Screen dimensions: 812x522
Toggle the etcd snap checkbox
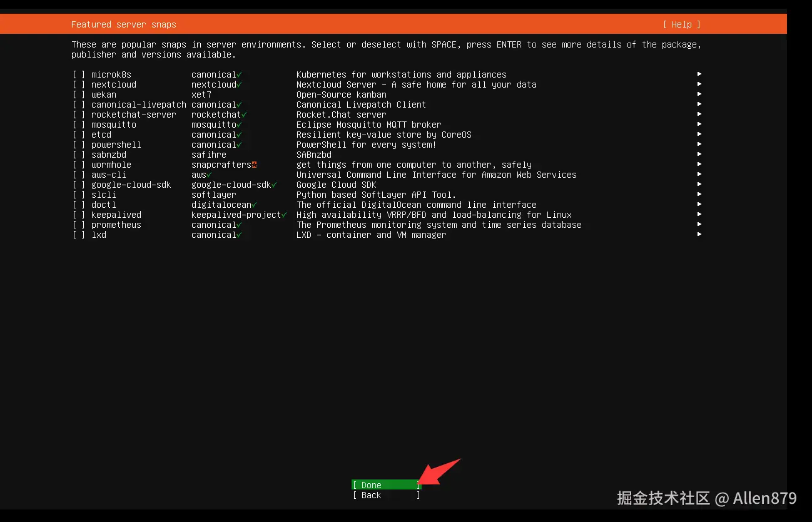tap(79, 135)
